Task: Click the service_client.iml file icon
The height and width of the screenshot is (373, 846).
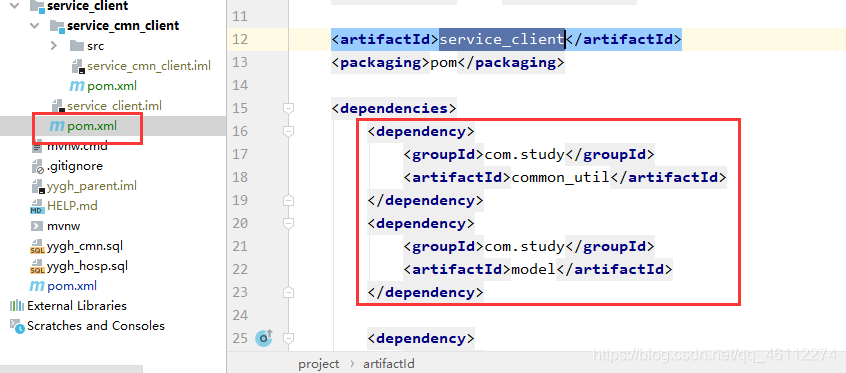Action: [58, 106]
